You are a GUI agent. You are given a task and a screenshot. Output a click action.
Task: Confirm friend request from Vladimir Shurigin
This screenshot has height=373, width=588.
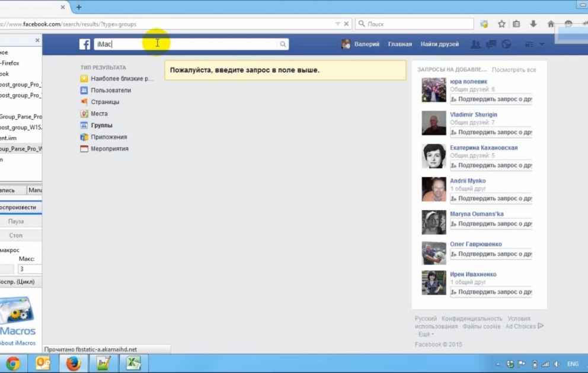[x=491, y=132]
